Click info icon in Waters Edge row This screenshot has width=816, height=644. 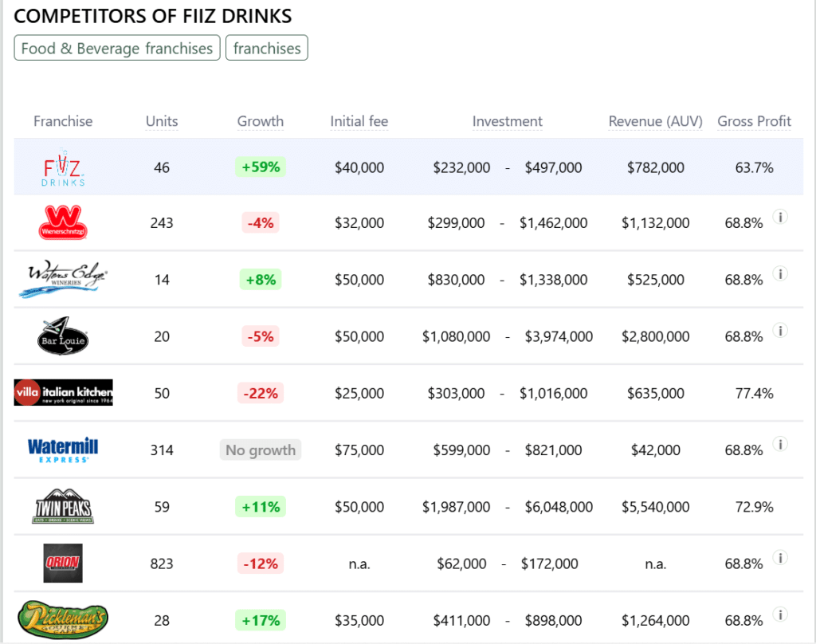[x=780, y=273]
